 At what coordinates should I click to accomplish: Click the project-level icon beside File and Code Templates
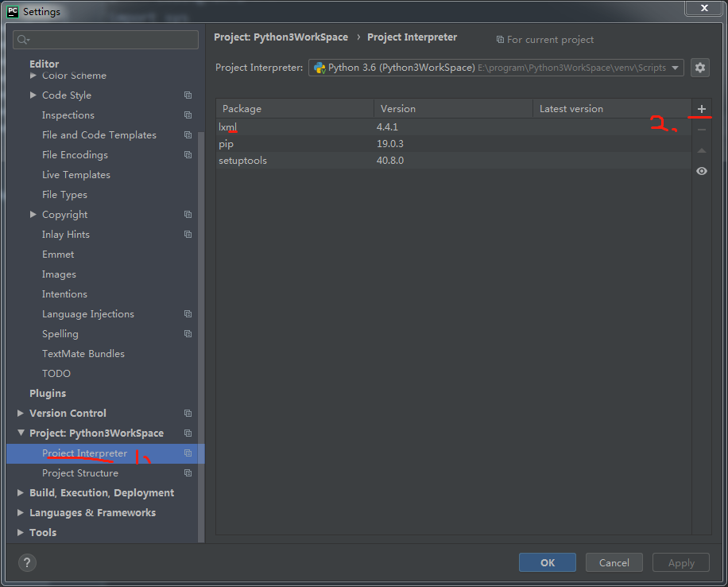tap(188, 134)
